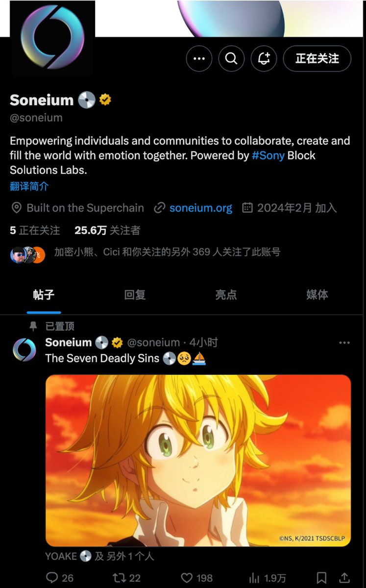Open the three-dot profile options menu
Viewport: 366px width, 588px height.
coord(199,59)
